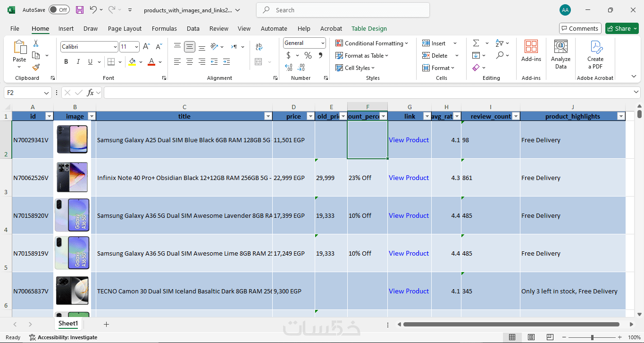The height and width of the screenshot is (343, 644).
Task: Click the Wrap Text icon
Action: pyautogui.click(x=259, y=47)
